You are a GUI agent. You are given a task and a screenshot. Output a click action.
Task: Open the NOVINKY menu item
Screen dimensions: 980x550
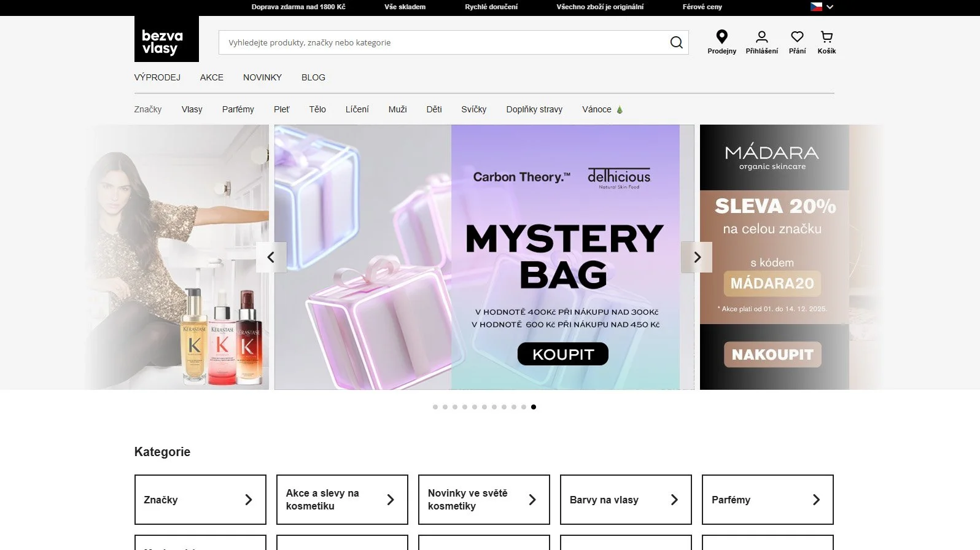click(x=262, y=77)
